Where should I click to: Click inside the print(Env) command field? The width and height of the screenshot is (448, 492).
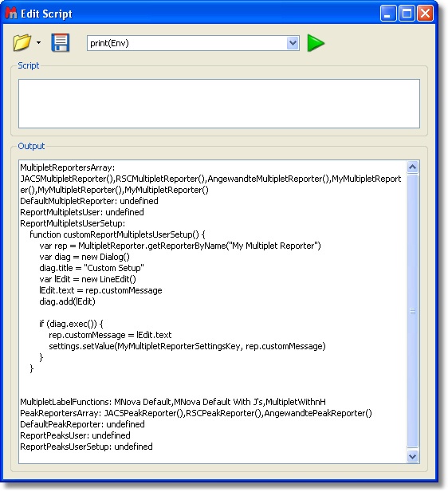(x=187, y=43)
